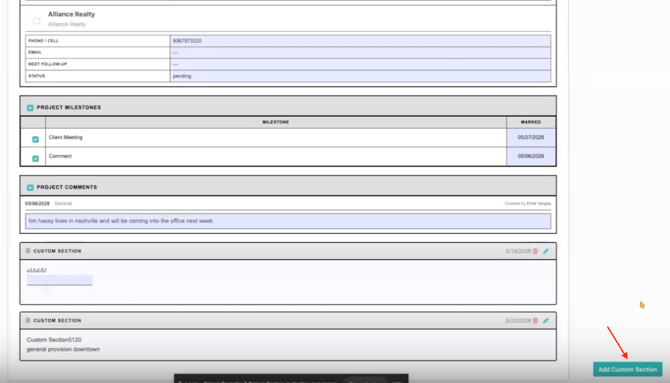
Task: Click the Status field showing pending
Action: pyautogui.click(x=360, y=76)
